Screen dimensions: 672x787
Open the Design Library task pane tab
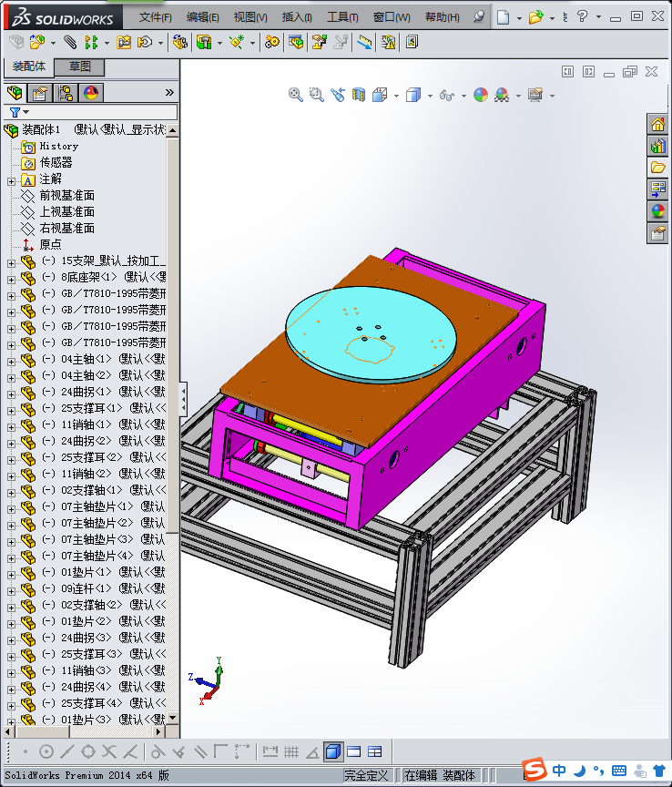[657, 146]
